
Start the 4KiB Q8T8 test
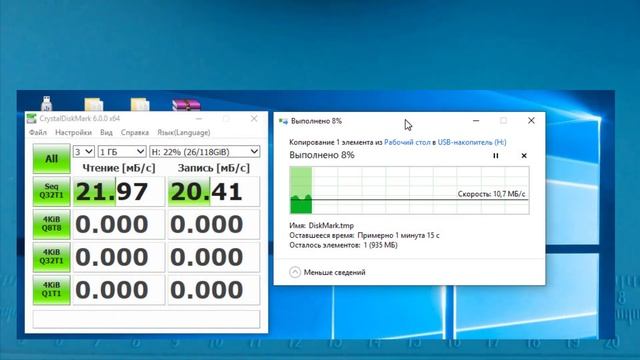(51, 224)
